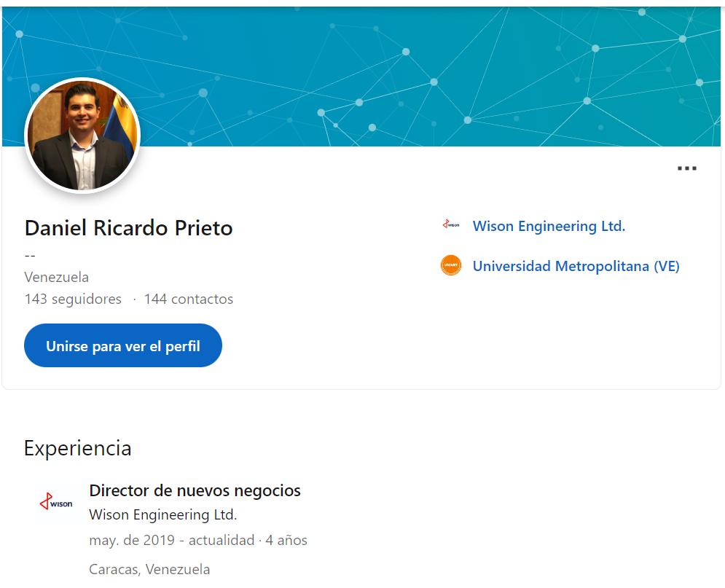Click the 4 años duration text

click(286, 540)
